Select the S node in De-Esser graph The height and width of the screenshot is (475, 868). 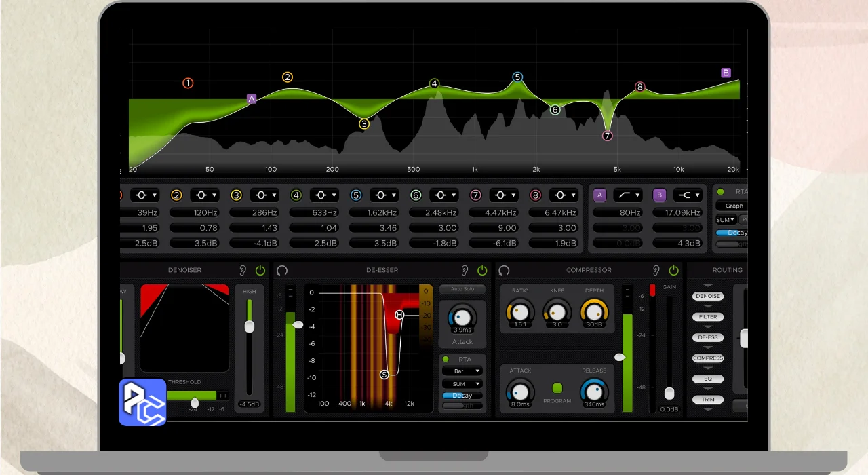(x=384, y=374)
